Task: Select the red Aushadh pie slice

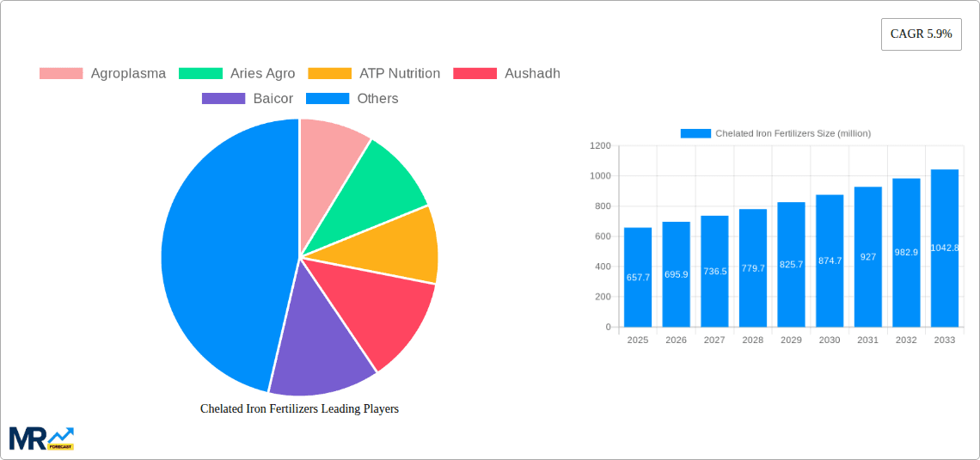Action: [375, 306]
